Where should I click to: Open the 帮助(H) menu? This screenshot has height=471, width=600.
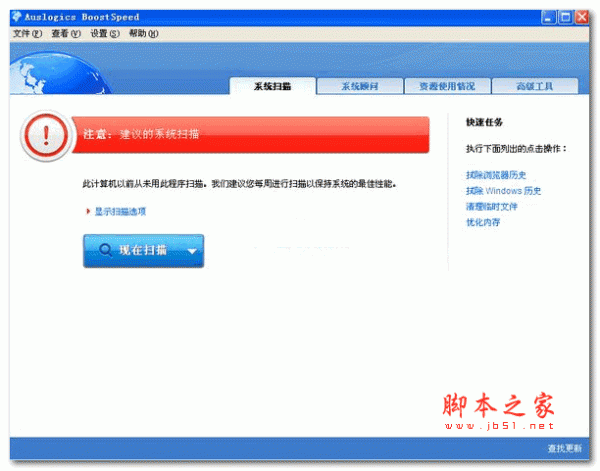point(143,34)
